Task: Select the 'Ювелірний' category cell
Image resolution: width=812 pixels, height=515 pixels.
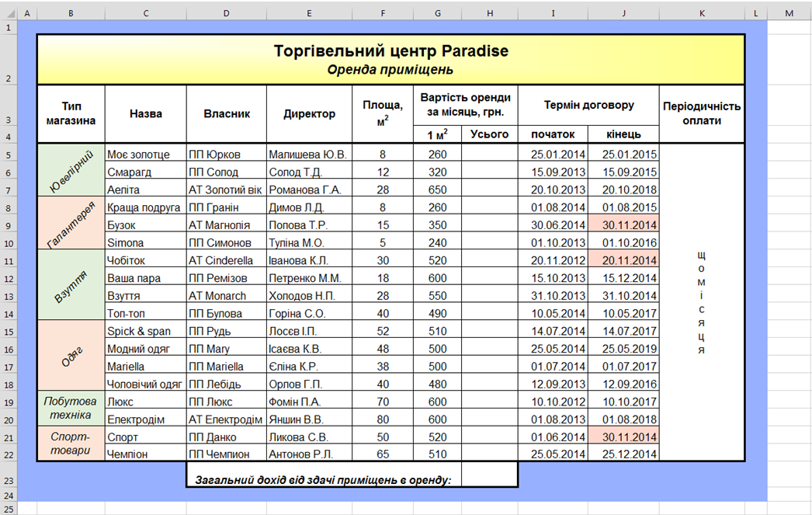Action: pyautogui.click(x=71, y=170)
